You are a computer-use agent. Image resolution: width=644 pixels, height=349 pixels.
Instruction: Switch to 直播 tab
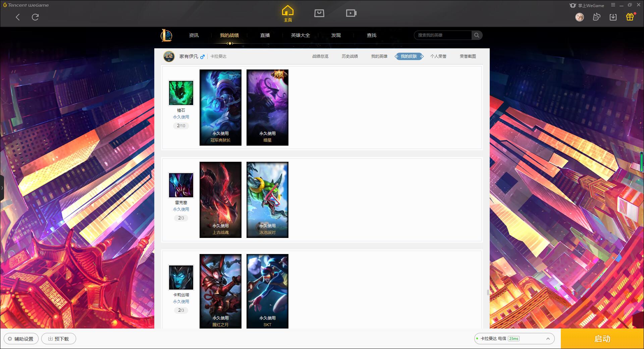[x=265, y=35]
